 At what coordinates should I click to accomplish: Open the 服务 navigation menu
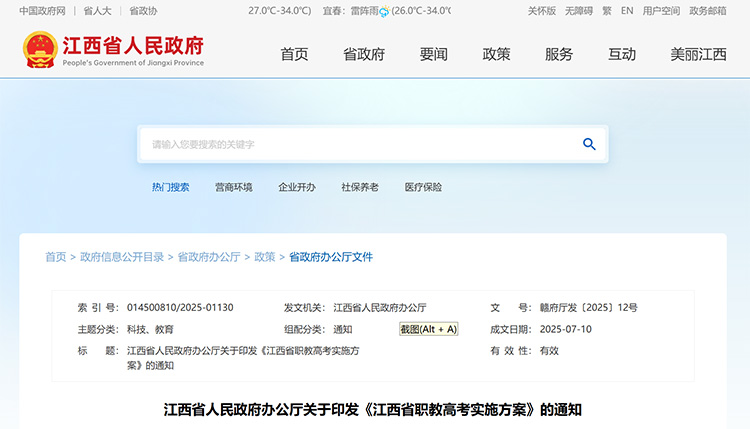[559, 55]
